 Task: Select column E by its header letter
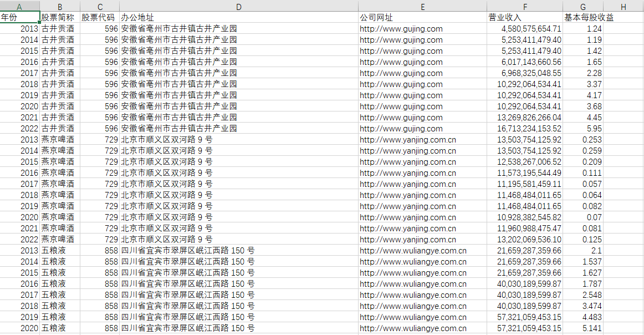tap(423, 6)
